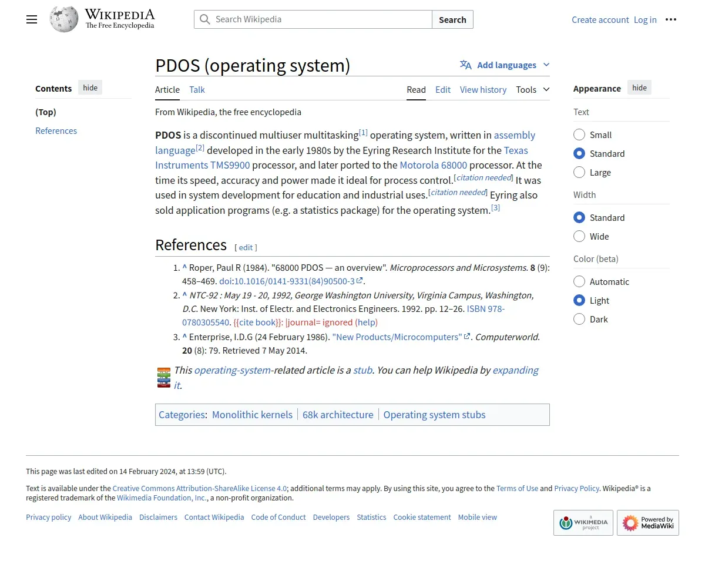Select Automatic color mode
The width and height of the screenshot is (705, 588).
pos(579,281)
